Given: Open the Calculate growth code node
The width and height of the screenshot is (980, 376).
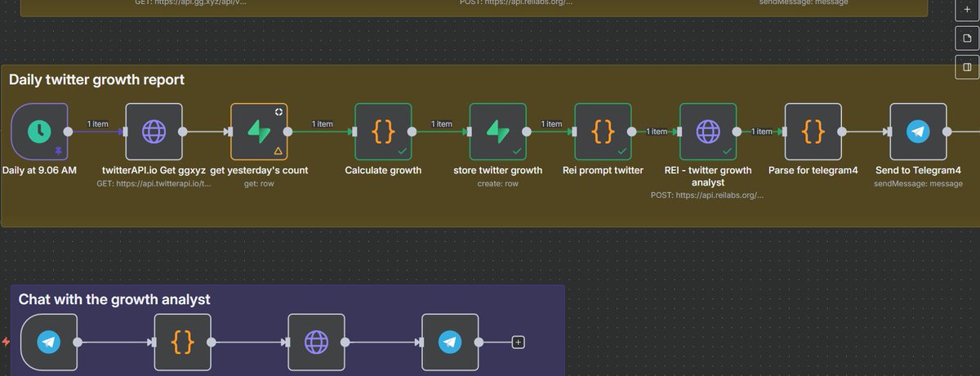Looking at the screenshot, I should point(383,132).
